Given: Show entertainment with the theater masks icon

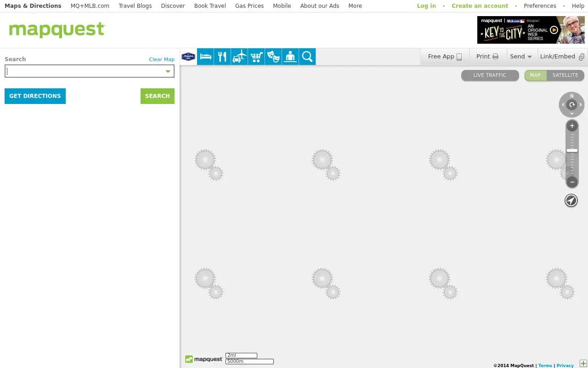Looking at the screenshot, I should point(273,57).
